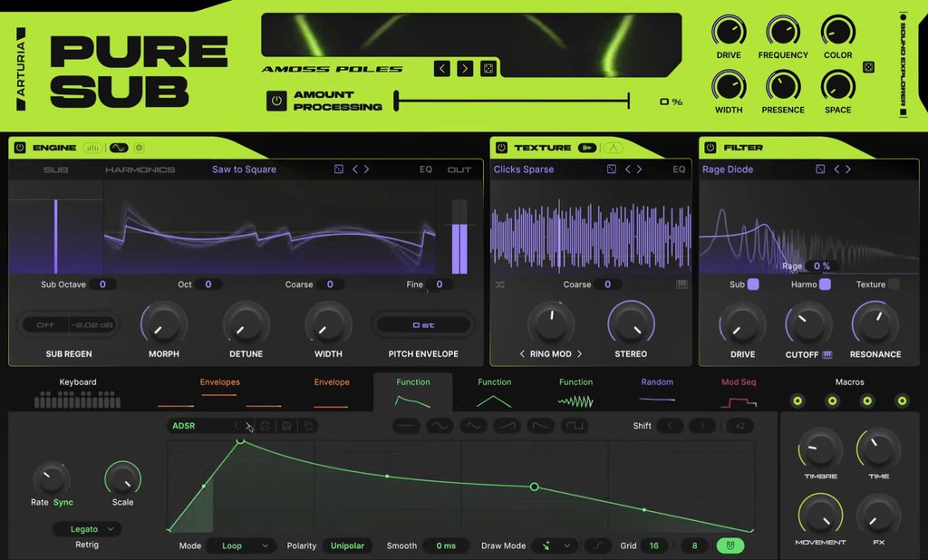Toggle the Texture section power button
Viewport: 928px width, 560px height.
pyautogui.click(x=501, y=148)
